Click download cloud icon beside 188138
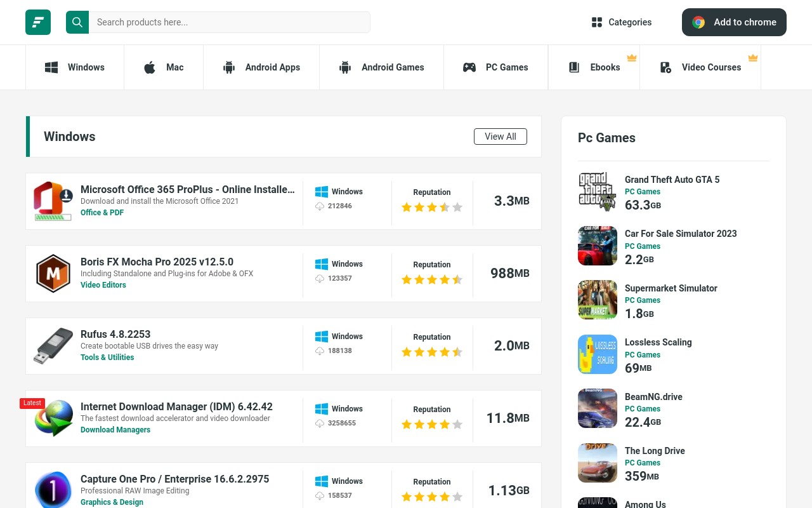 coord(320,351)
